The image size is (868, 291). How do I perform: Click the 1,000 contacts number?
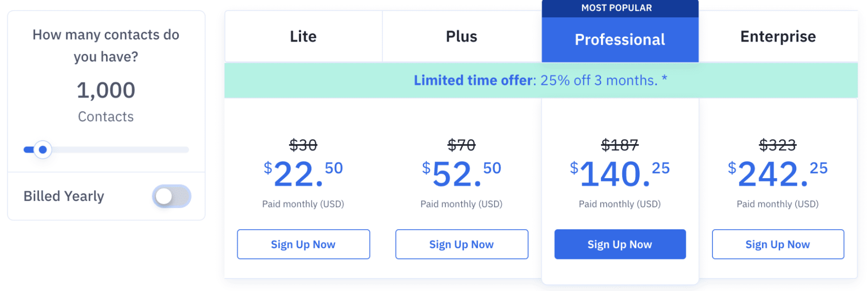(x=106, y=90)
